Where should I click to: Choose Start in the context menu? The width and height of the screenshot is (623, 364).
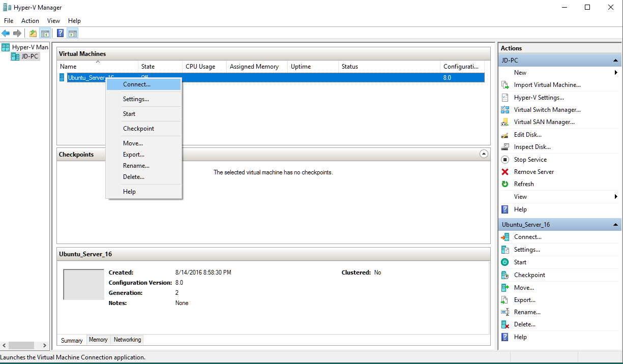pyautogui.click(x=144, y=114)
